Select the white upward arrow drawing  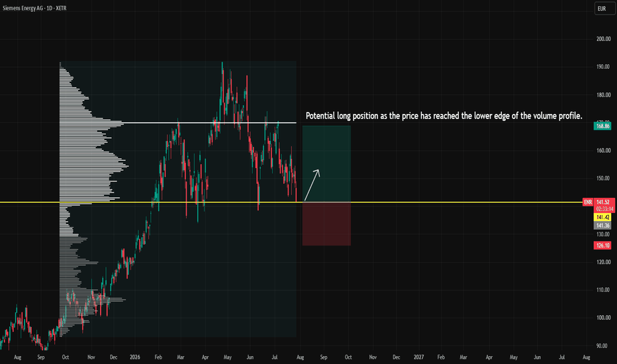(x=312, y=185)
